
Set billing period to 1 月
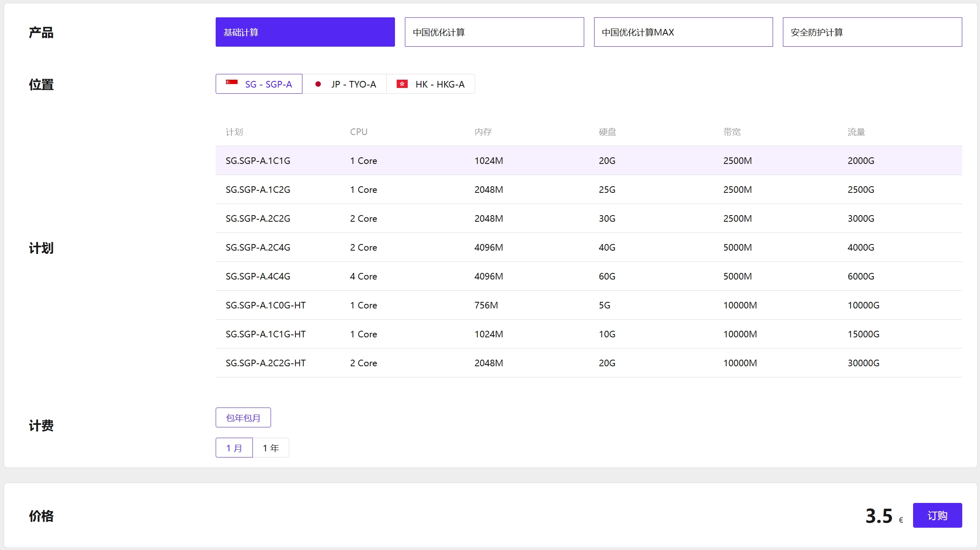pos(234,448)
